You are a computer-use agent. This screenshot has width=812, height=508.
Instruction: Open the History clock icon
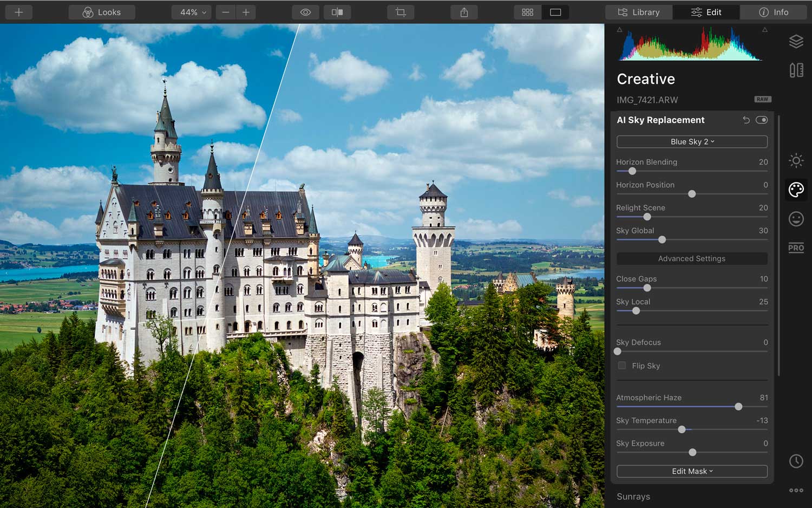click(x=796, y=461)
